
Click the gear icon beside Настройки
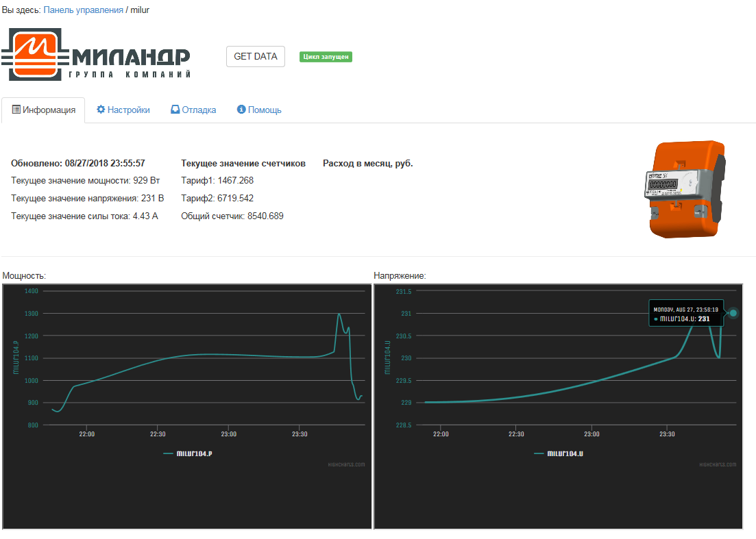[x=101, y=110]
